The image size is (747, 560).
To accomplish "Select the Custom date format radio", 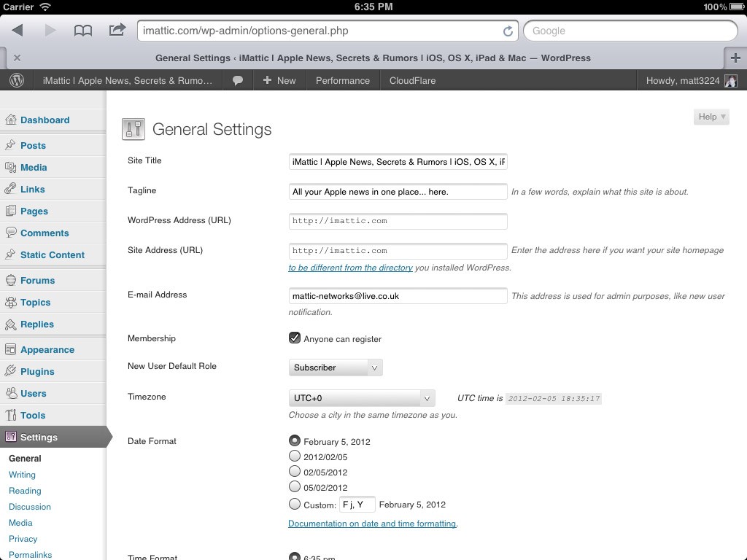I will point(295,504).
